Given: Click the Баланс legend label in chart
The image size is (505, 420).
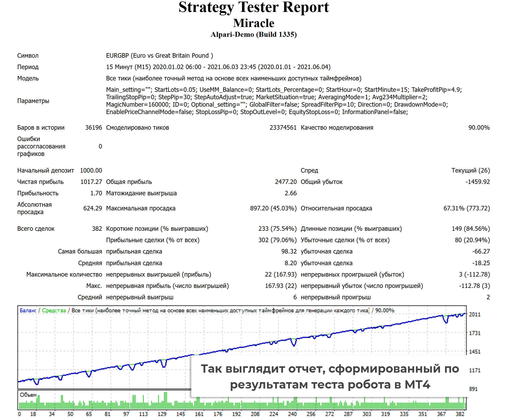Looking at the screenshot, I should click(28, 310).
